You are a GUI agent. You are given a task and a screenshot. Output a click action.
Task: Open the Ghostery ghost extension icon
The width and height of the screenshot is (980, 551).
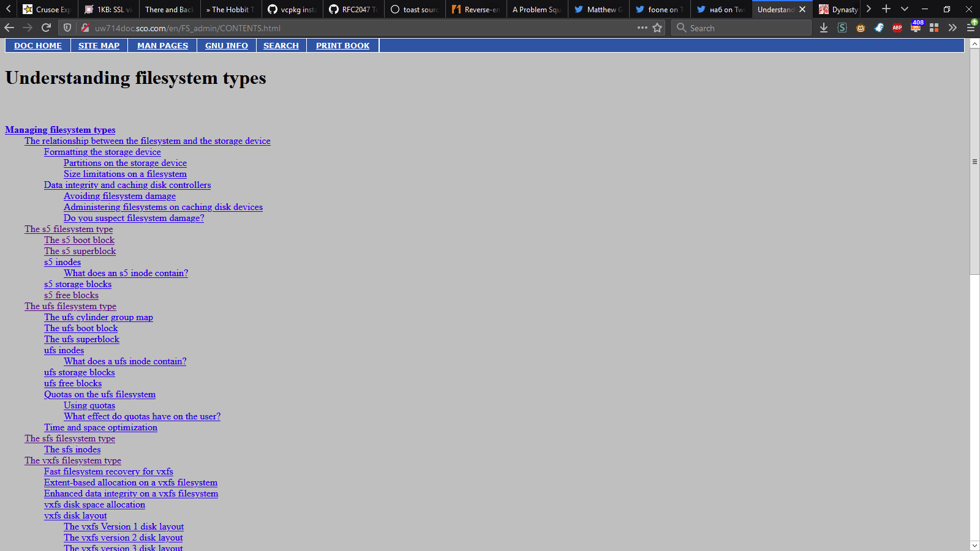pos(879,28)
